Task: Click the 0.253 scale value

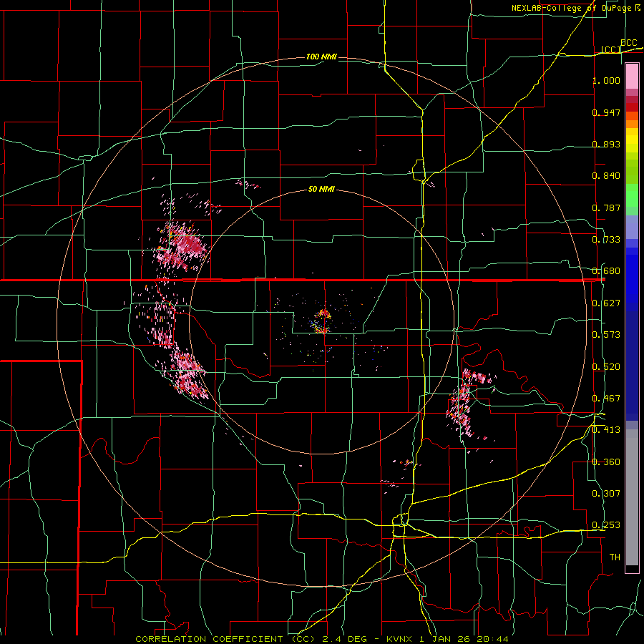Action: (606, 525)
